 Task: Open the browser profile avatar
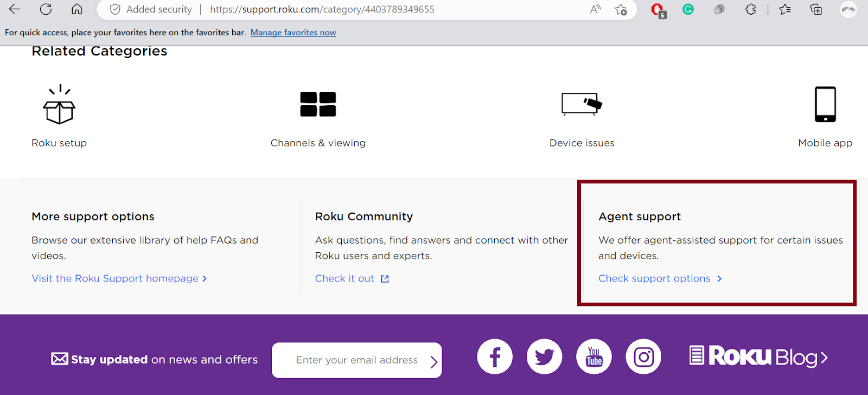click(x=848, y=9)
